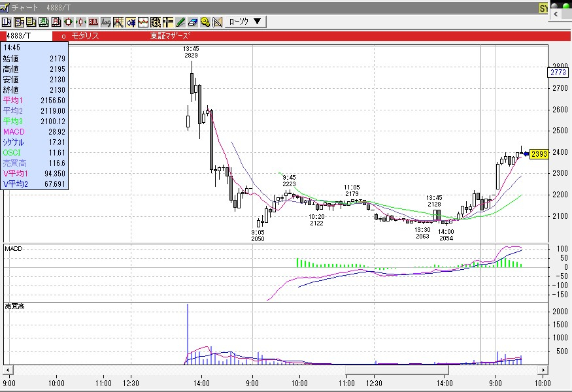Click the 安値 low price row
The width and height of the screenshot is (572, 392).
click(34, 80)
